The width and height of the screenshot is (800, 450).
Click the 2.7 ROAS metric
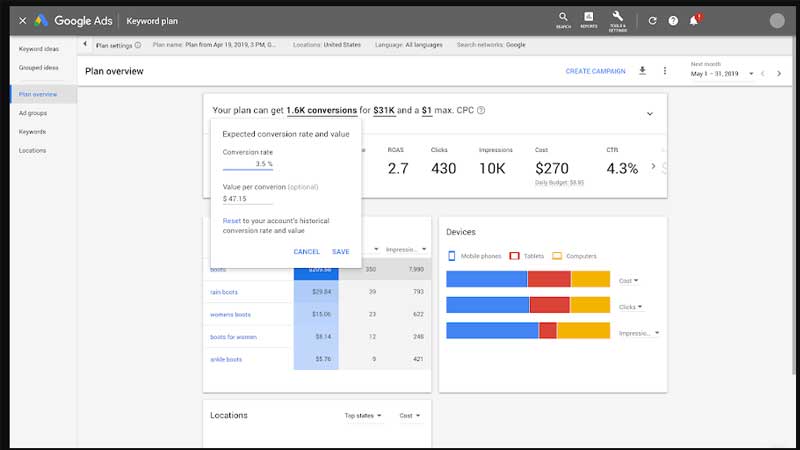coord(398,168)
